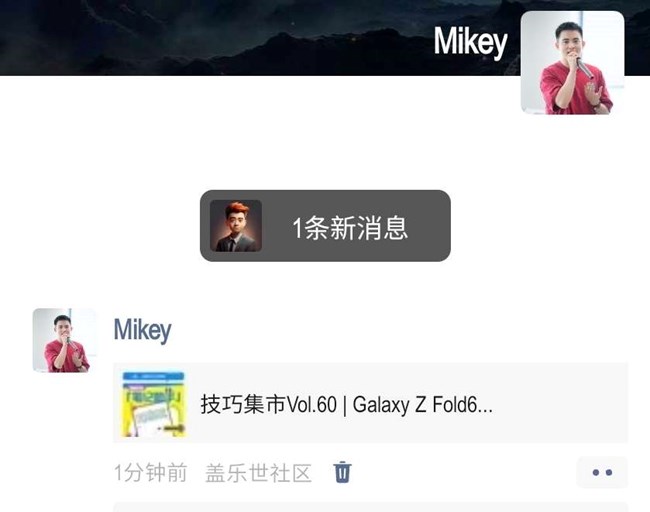The height and width of the screenshot is (512, 650).
Task: Tap the dark mountain cover photo
Action: tap(216, 37)
